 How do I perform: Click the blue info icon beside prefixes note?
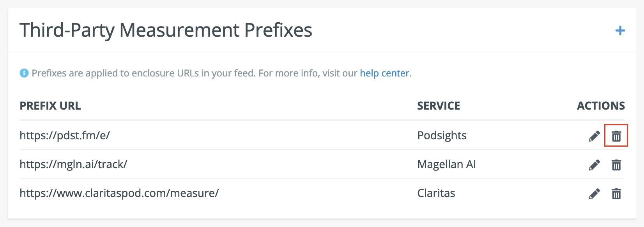click(x=24, y=73)
